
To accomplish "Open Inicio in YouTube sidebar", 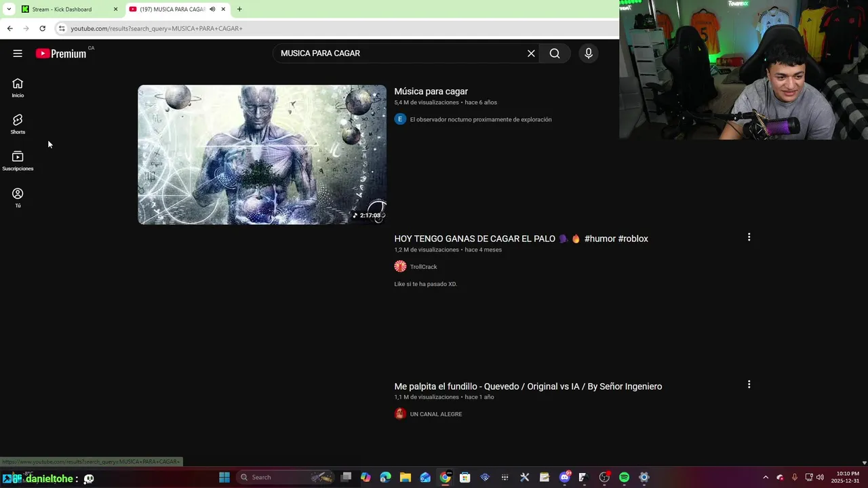I will click(18, 87).
